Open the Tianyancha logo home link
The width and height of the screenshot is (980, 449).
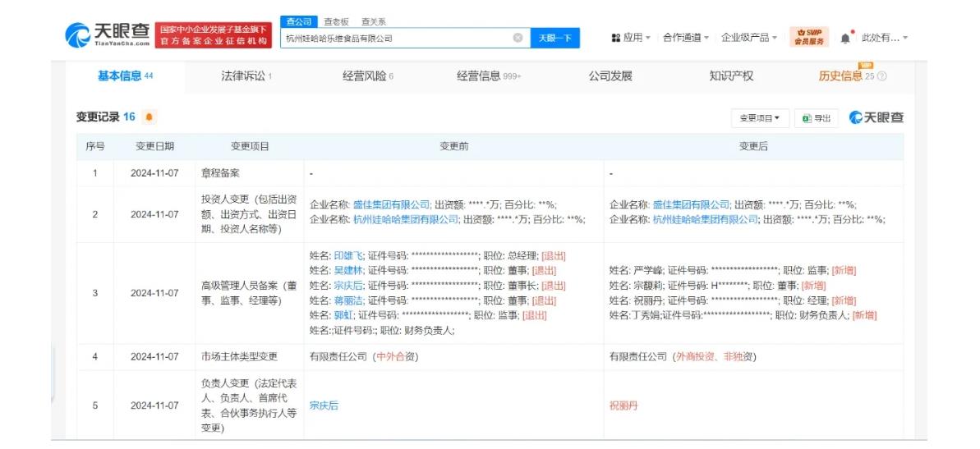pyautogui.click(x=108, y=34)
